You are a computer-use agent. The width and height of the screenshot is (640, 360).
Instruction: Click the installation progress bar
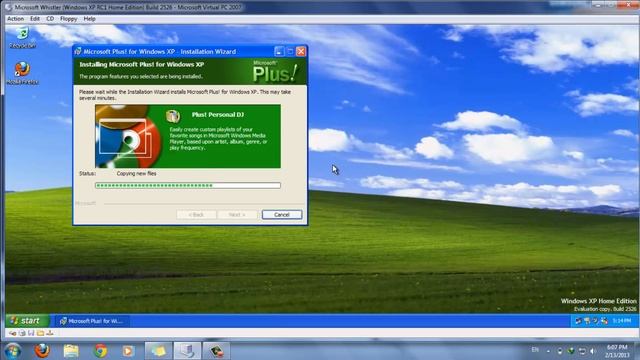(188, 185)
